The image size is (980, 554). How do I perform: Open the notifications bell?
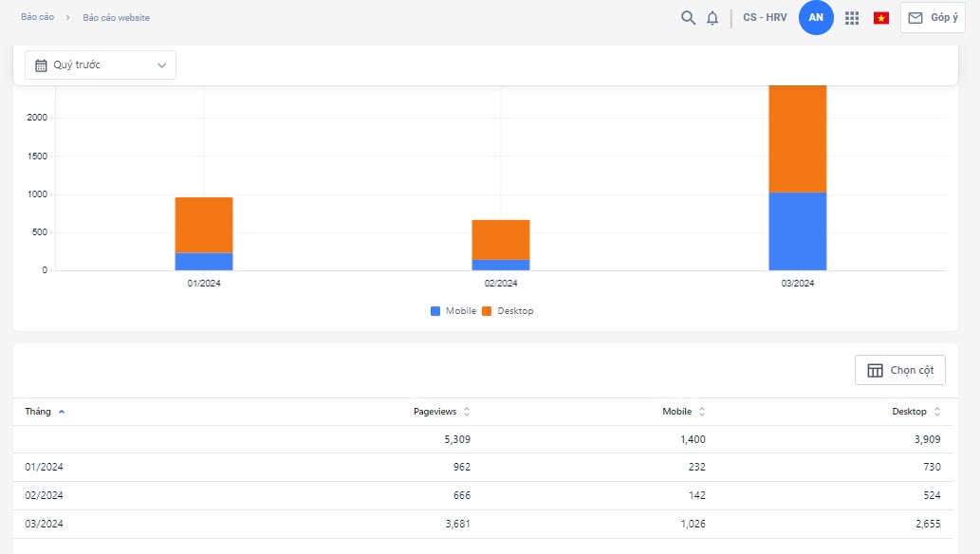click(712, 18)
